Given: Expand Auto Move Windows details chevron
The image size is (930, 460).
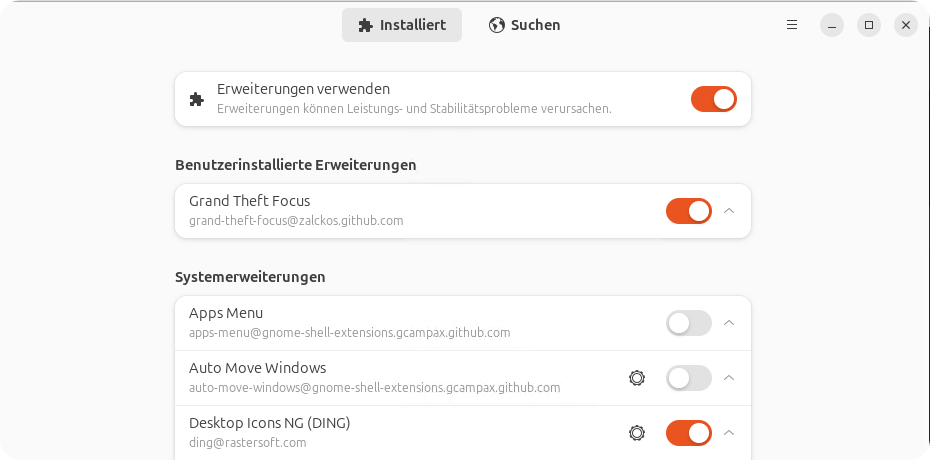Looking at the screenshot, I should click(x=730, y=378).
